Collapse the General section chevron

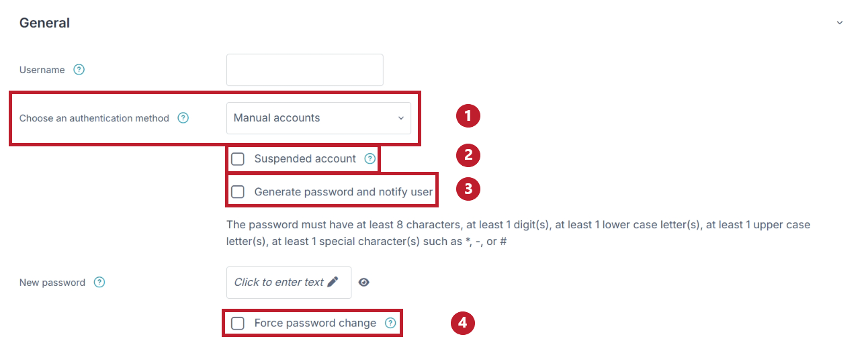pos(839,23)
